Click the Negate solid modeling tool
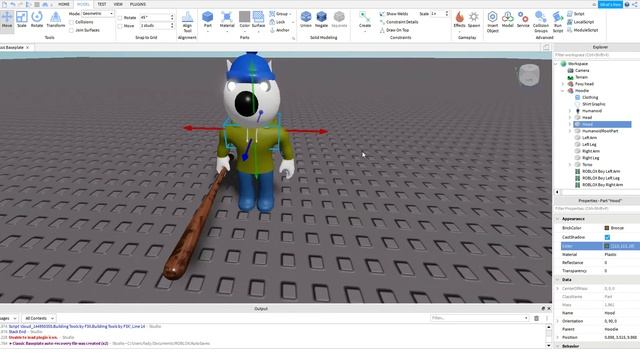The width and height of the screenshot is (640, 360). pos(322,20)
